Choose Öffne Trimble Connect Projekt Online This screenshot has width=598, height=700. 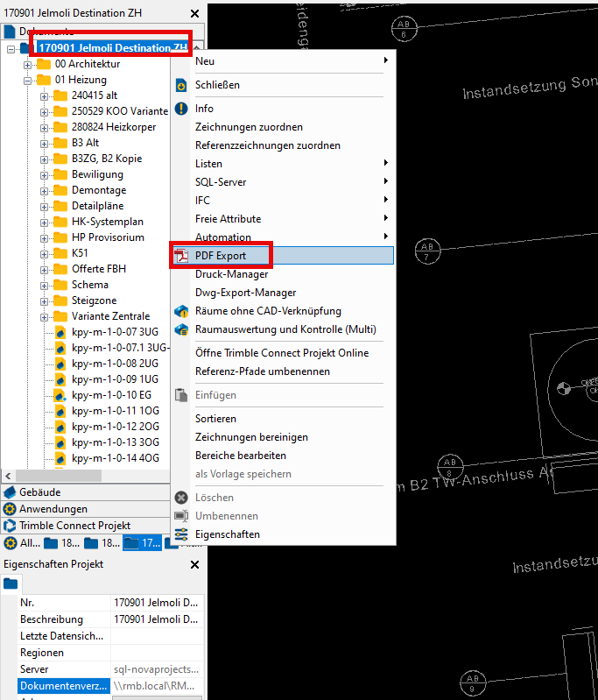pos(282,353)
